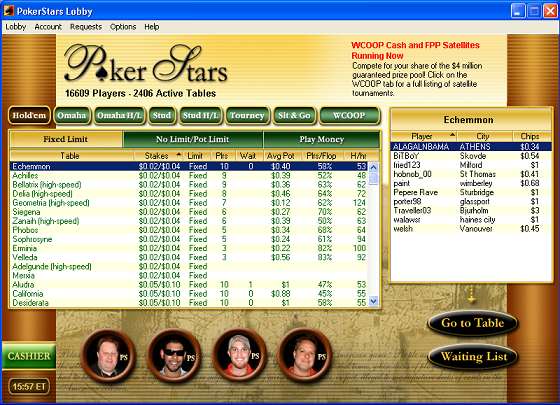Click the table list scrollbar thumb

(x=373, y=178)
